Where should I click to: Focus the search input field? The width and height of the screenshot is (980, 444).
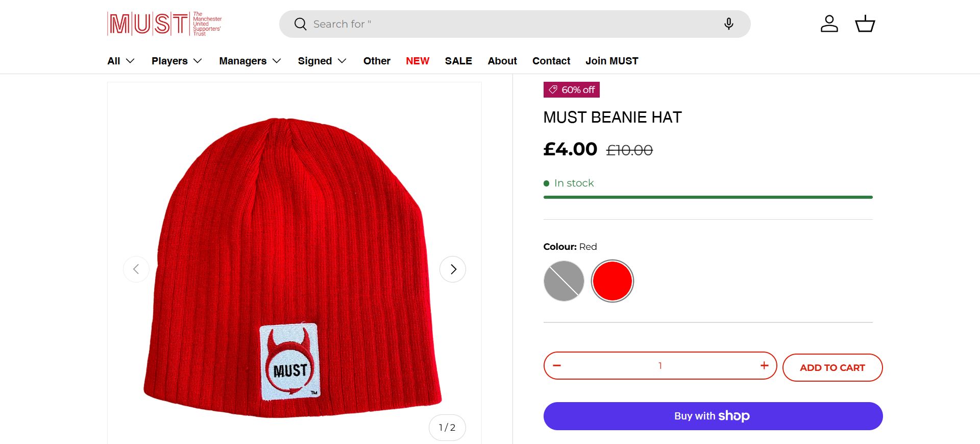click(510, 24)
